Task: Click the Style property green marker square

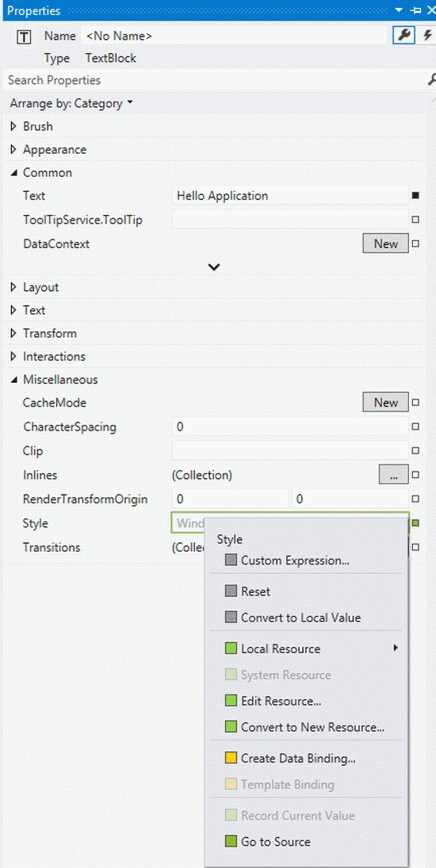Action: [415, 522]
